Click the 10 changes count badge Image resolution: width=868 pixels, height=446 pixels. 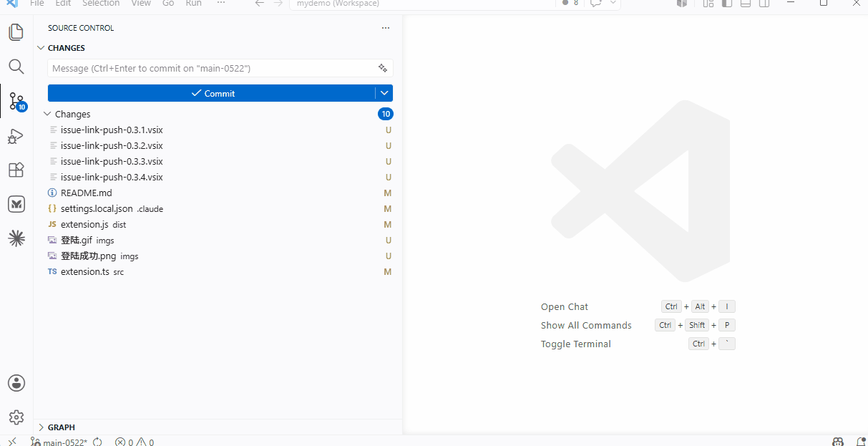click(386, 114)
